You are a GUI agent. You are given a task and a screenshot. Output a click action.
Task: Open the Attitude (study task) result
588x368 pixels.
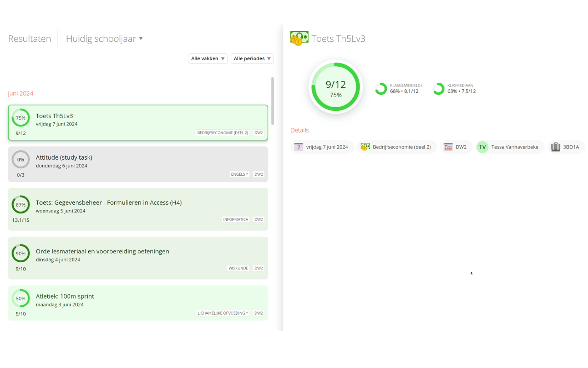pos(138,163)
